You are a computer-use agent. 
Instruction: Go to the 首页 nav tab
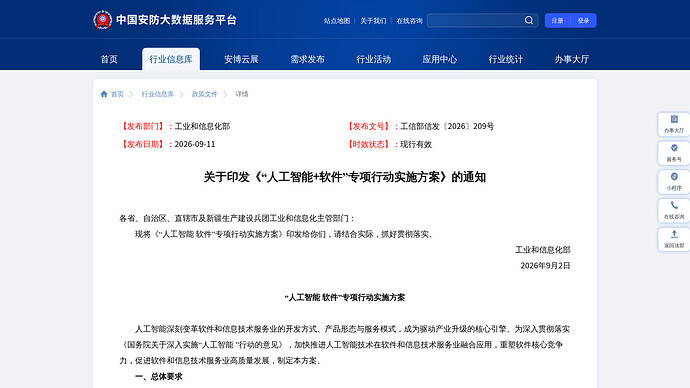click(x=109, y=59)
